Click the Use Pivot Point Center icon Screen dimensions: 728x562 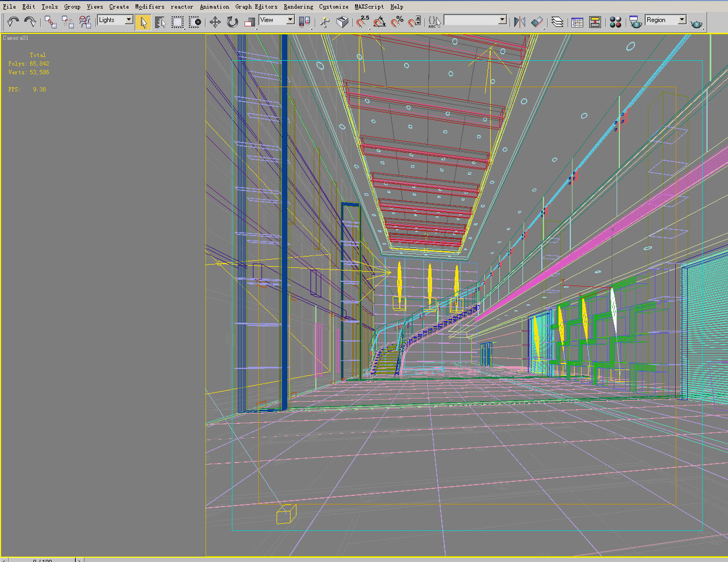pyautogui.click(x=305, y=22)
